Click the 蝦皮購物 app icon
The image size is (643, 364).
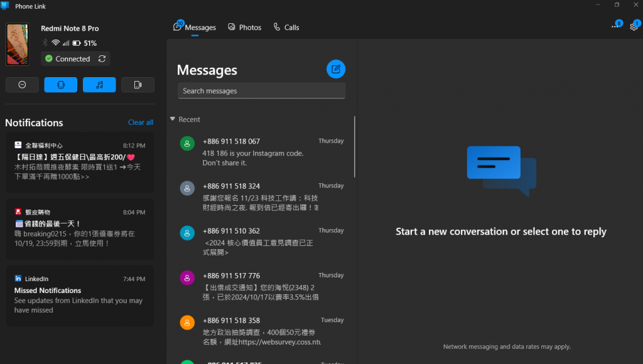18,211
